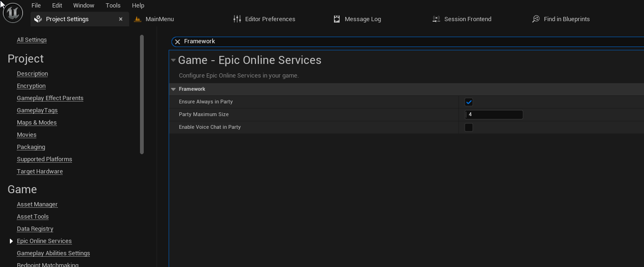644x267 pixels.
Task: Click the Party Maximum Size value field
Action: click(494, 115)
